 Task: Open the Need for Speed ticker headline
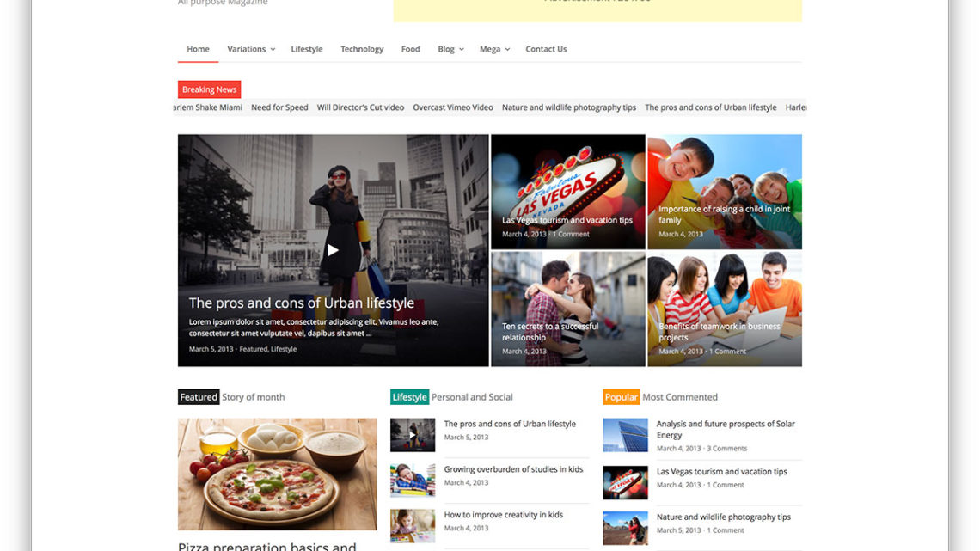click(279, 107)
